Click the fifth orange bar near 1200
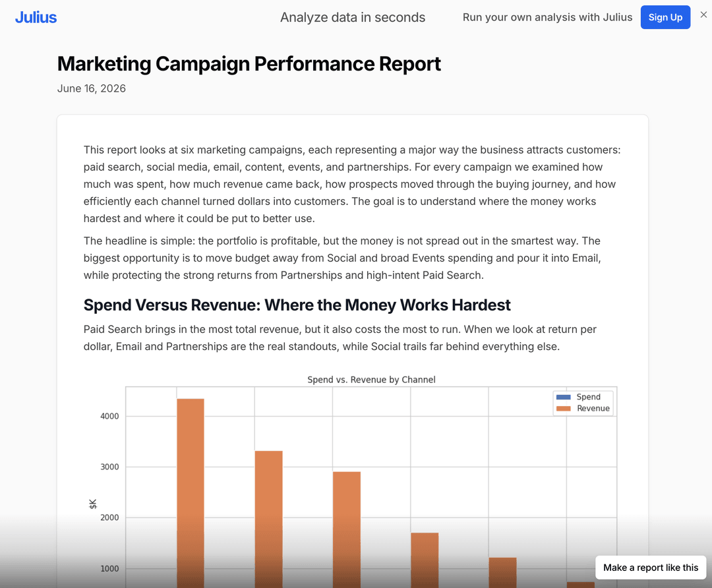The height and width of the screenshot is (588, 712). coord(502,573)
